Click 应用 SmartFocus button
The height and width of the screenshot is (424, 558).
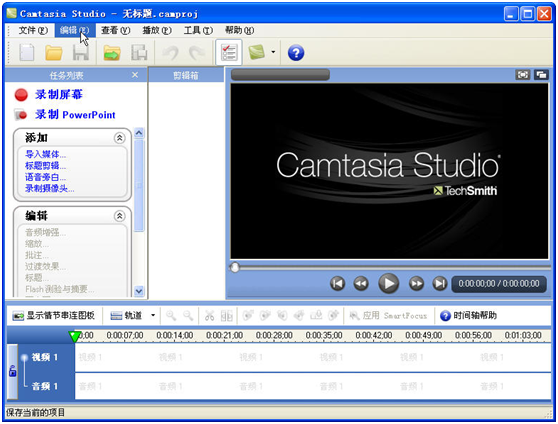pos(388,315)
